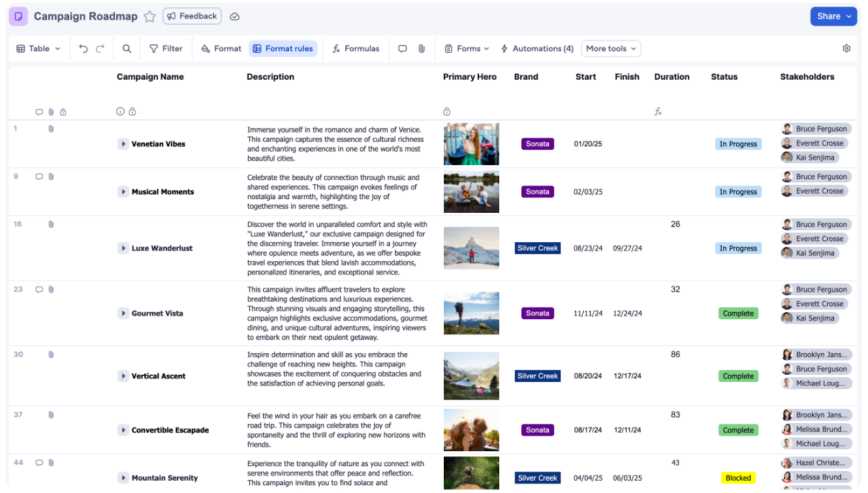Redo the last action
Viewport: 868px width, 493px height.
[x=100, y=48]
